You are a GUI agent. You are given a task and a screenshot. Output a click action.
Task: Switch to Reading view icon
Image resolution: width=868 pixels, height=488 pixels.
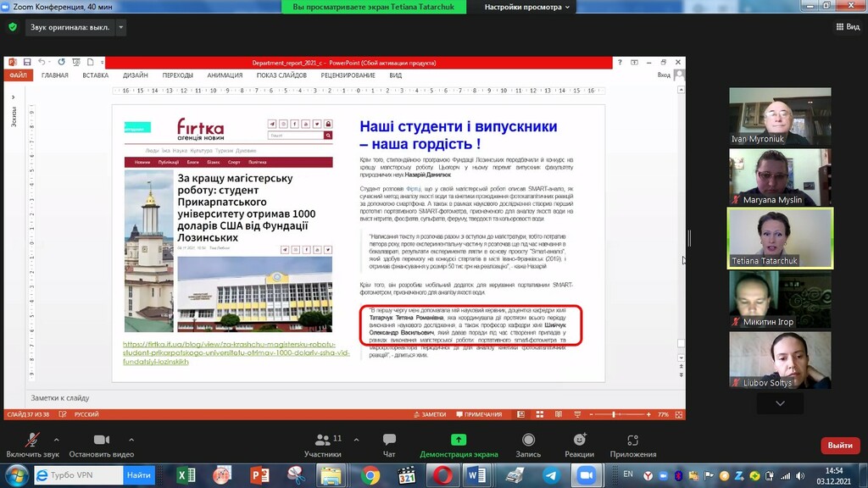(559, 414)
